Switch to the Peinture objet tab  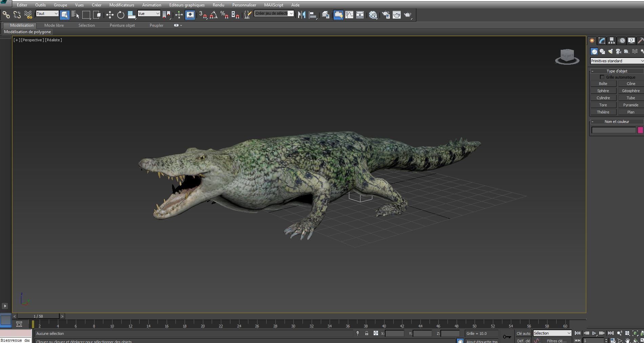pos(122,25)
